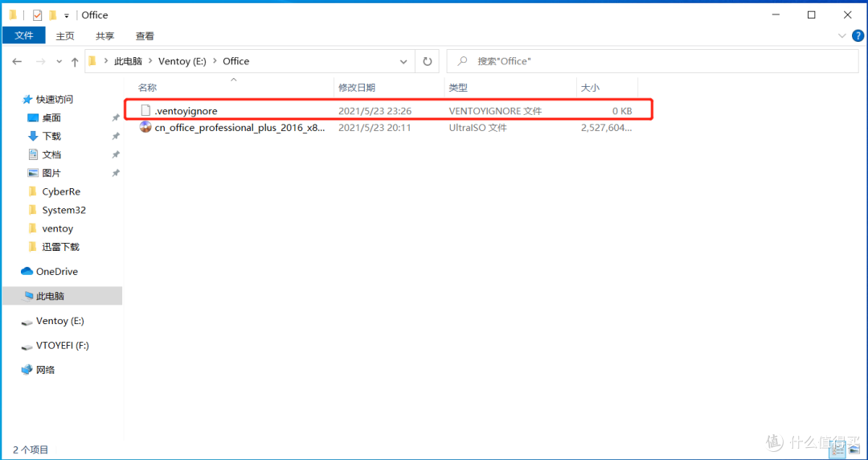Screen dimensions: 868x460
Task: Click properties icon in quick access toolbar
Action: (x=37, y=15)
